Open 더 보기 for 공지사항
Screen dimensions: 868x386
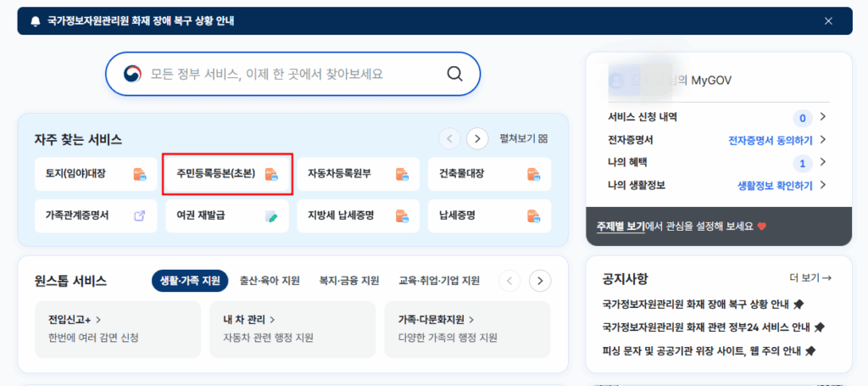pos(810,278)
